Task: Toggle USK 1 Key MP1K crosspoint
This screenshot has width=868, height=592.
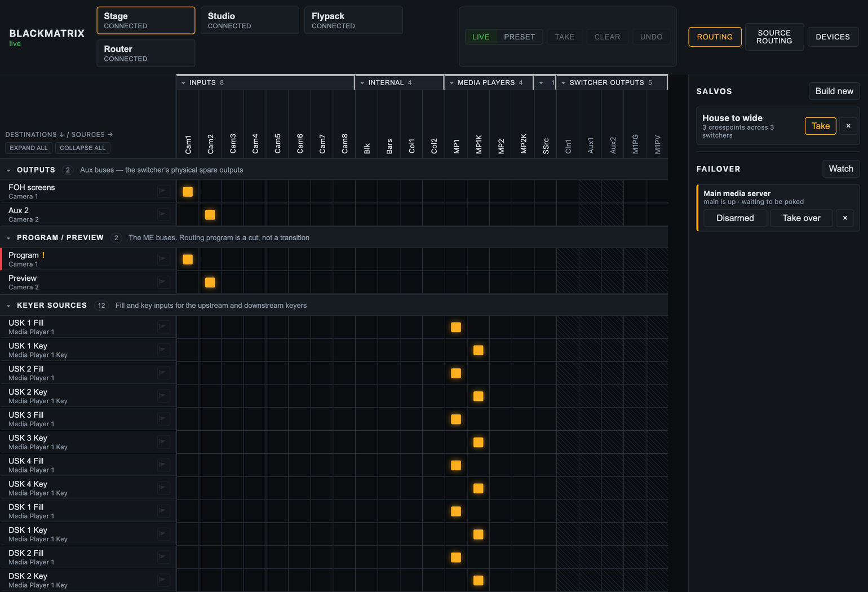Action: pos(479,350)
